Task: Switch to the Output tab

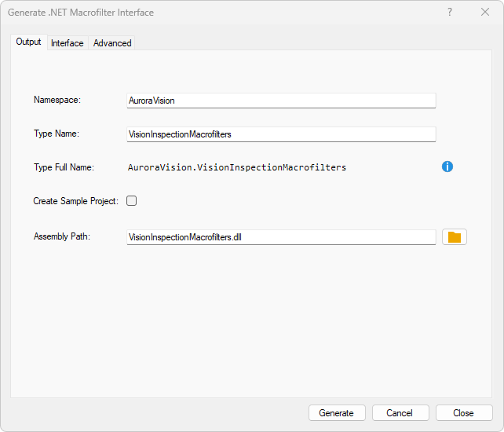Action: tap(28, 42)
